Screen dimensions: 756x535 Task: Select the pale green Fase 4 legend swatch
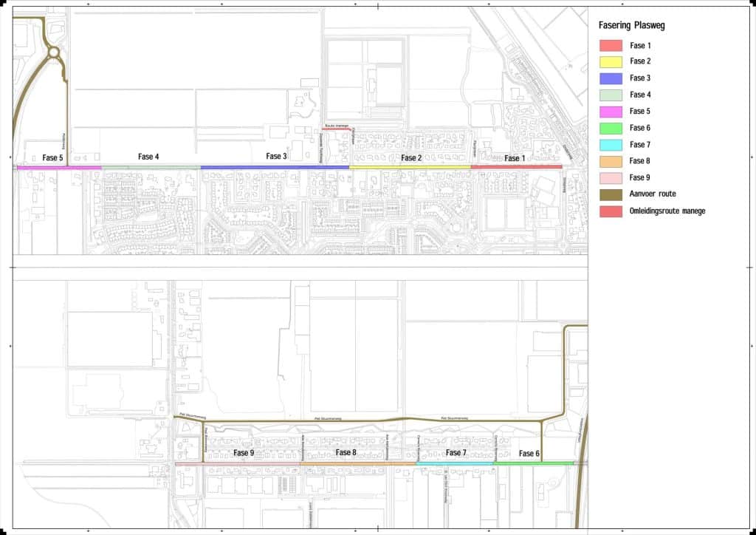611,95
